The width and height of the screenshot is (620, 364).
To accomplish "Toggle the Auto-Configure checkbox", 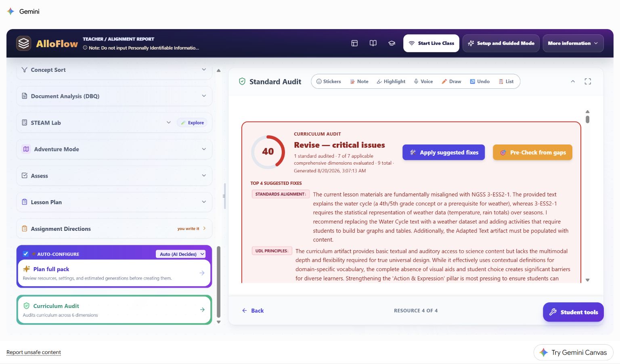I will (x=25, y=254).
